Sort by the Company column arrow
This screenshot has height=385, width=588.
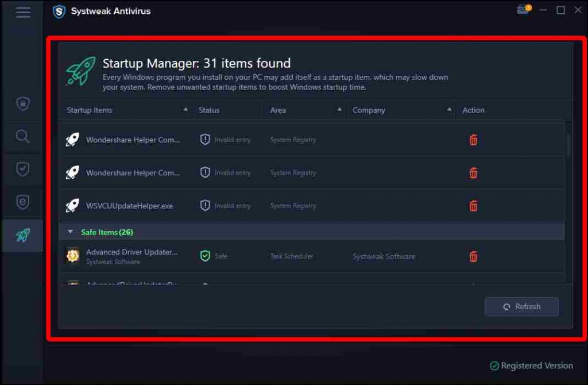(x=449, y=109)
